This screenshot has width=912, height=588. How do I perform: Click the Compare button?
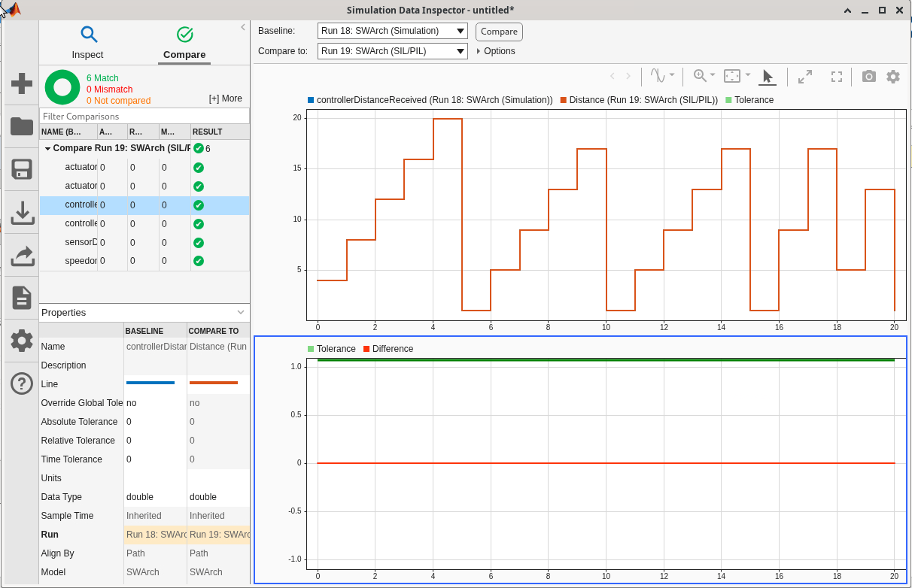(x=499, y=32)
